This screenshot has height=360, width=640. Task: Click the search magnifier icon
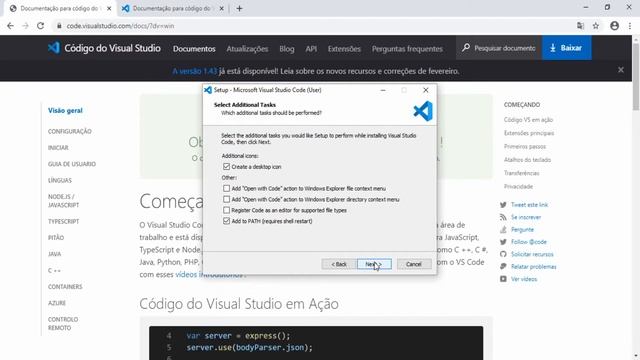pos(466,48)
